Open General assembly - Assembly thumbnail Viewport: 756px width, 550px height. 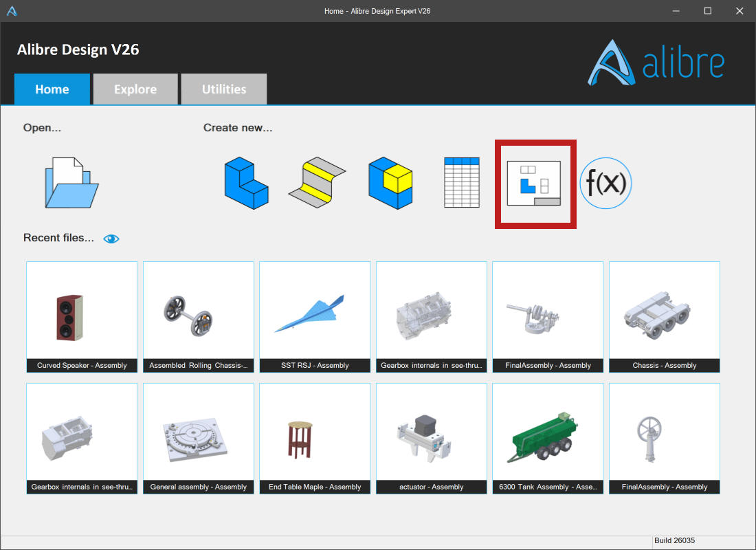click(x=199, y=439)
